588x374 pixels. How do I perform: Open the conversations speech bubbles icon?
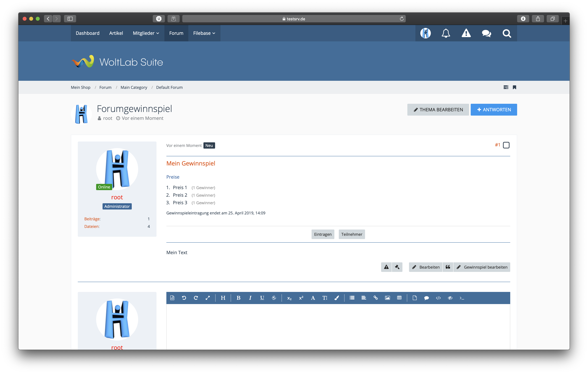pyautogui.click(x=486, y=33)
